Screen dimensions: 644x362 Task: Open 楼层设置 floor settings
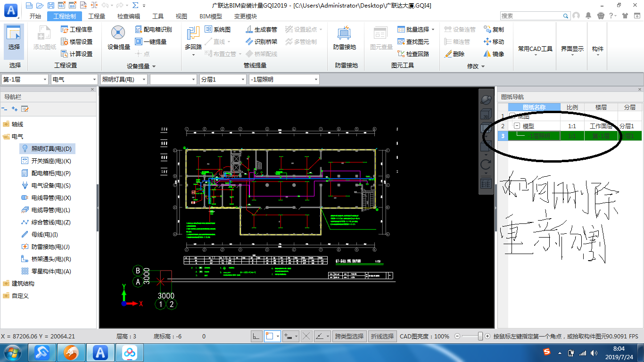[77, 41]
